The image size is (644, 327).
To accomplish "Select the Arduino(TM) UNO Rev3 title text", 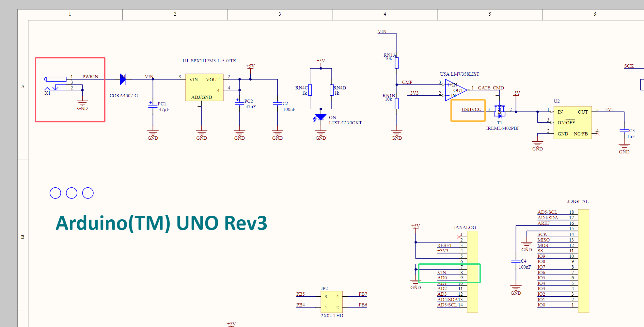I will [x=161, y=223].
